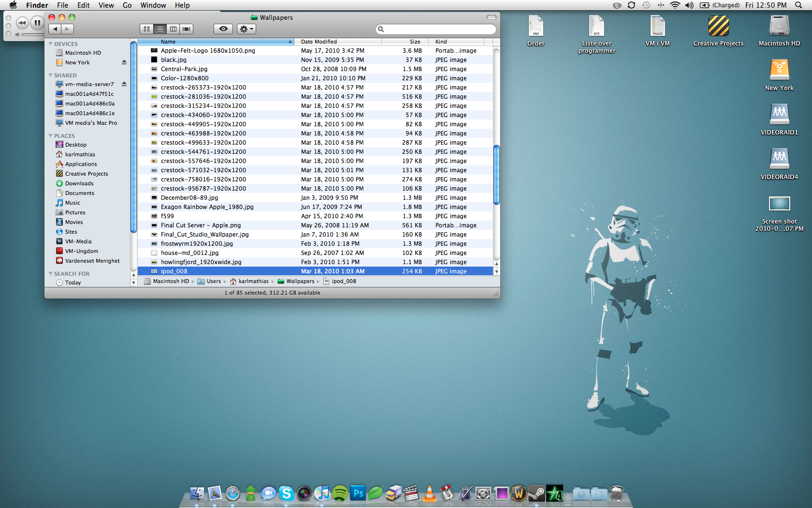The width and height of the screenshot is (812, 508).
Task: Open Safari compass icon in Dock
Action: click(232, 493)
